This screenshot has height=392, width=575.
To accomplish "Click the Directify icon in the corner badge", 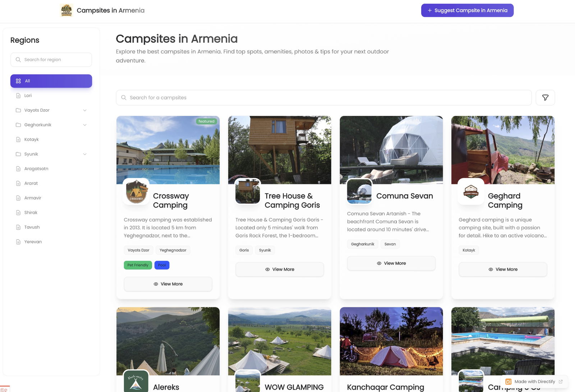I will coord(508,382).
